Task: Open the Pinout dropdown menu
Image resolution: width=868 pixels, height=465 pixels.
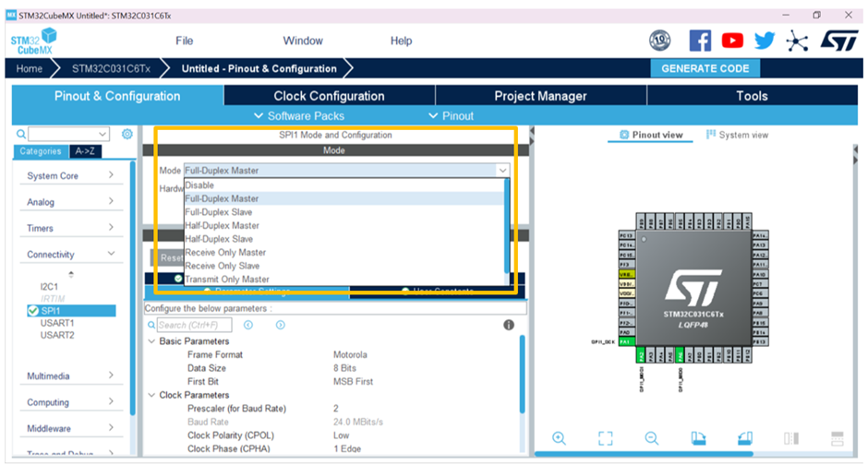Action: [452, 115]
